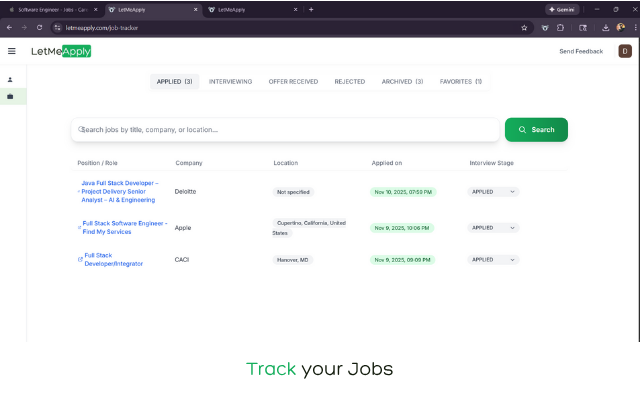Focus the job search input field
The width and height of the screenshot is (640, 400).
coord(285,130)
